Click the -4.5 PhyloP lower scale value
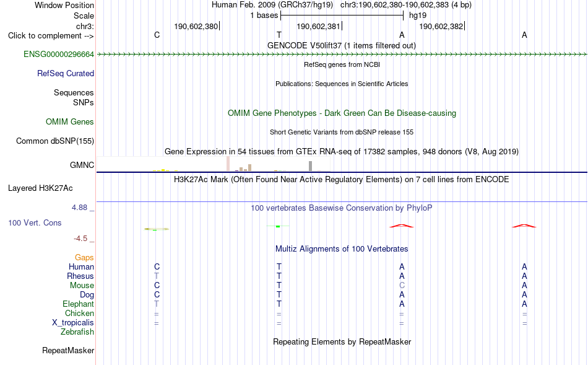Viewport: 588px width, 365px height. 80,239
